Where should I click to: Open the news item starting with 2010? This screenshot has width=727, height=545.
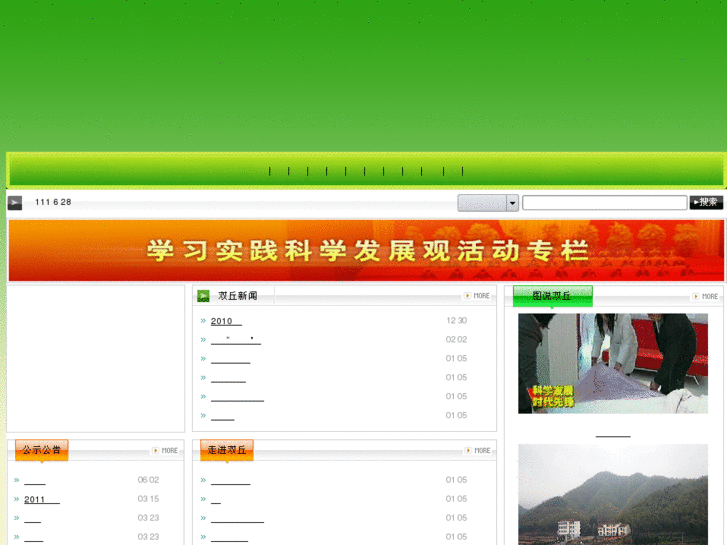point(226,321)
